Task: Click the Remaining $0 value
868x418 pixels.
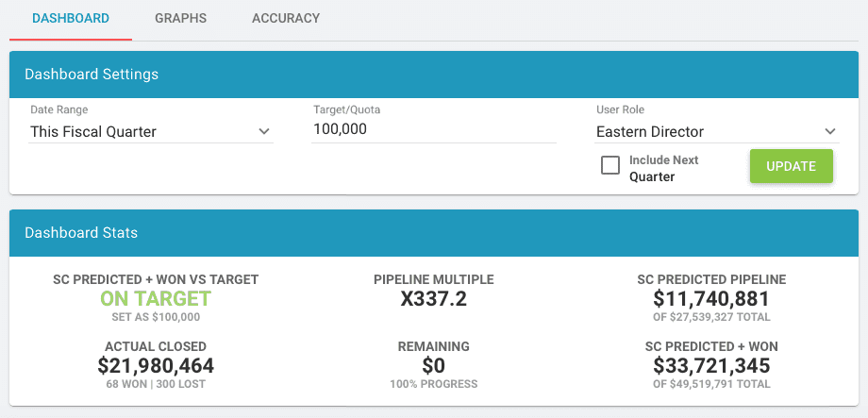Action: pyautogui.click(x=433, y=365)
